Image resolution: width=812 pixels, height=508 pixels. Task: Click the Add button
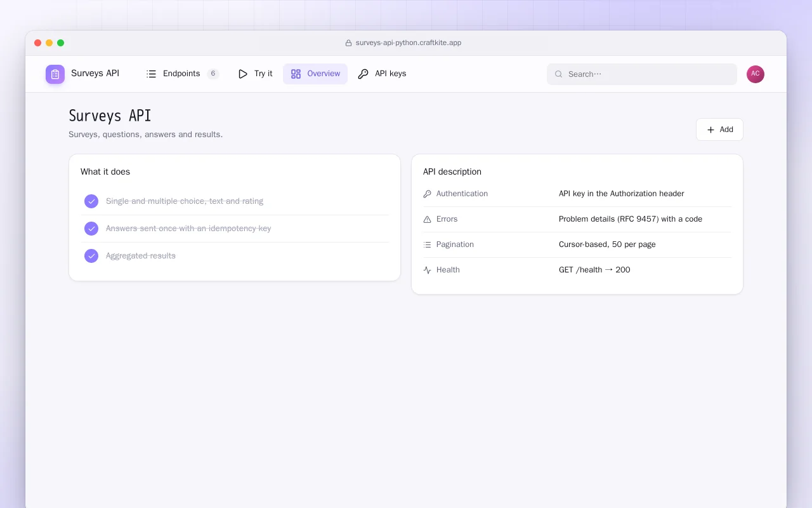(719, 130)
